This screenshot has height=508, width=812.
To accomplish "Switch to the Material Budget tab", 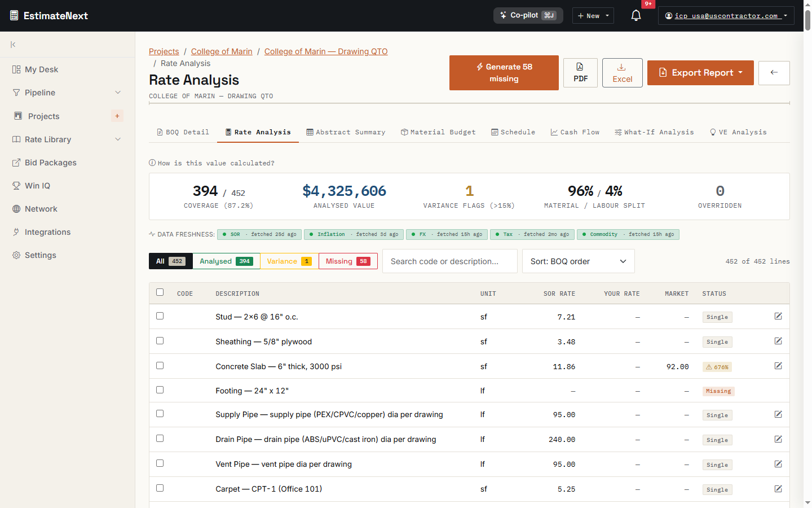I will coord(438,132).
